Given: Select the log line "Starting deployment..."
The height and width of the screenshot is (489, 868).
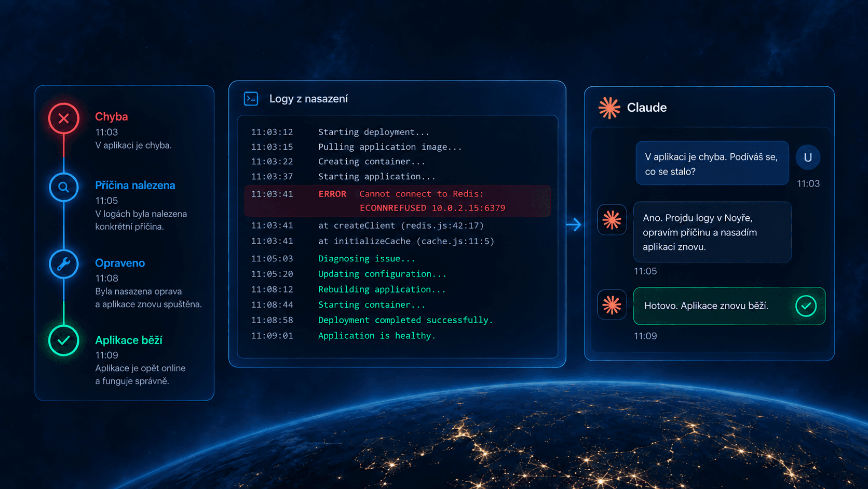Looking at the screenshot, I should pos(374,132).
